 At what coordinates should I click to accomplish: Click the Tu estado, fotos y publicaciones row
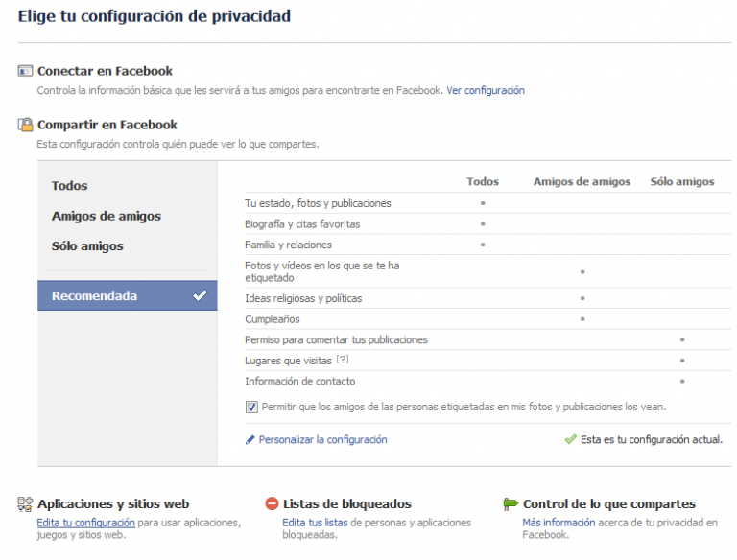pos(487,203)
